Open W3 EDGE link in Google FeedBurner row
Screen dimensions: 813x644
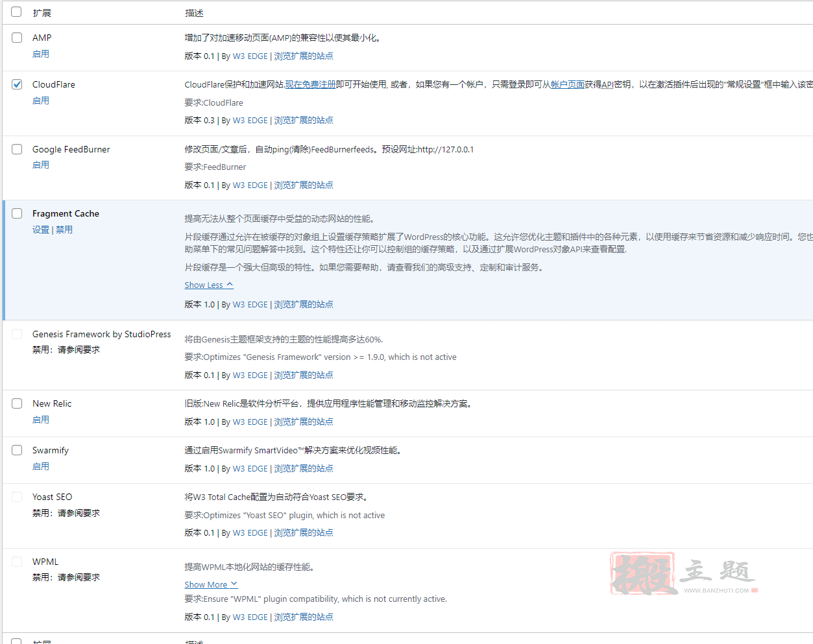[x=250, y=185]
